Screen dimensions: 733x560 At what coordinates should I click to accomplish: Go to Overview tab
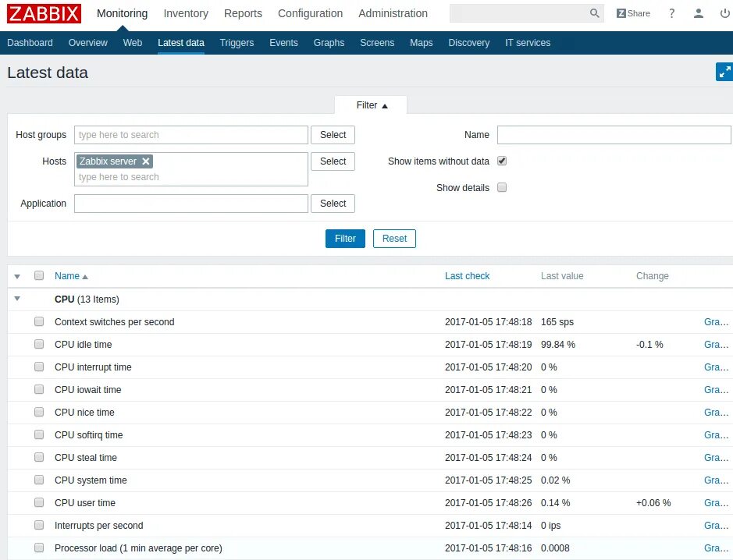[88, 42]
